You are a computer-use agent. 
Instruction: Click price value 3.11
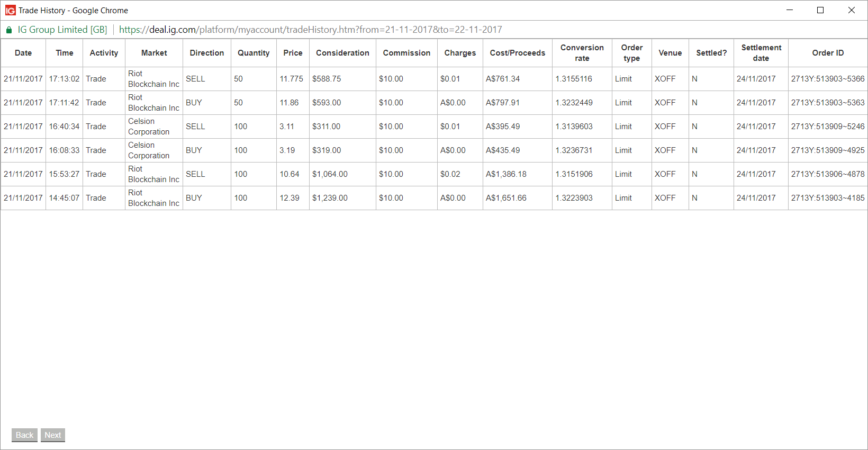point(286,127)
